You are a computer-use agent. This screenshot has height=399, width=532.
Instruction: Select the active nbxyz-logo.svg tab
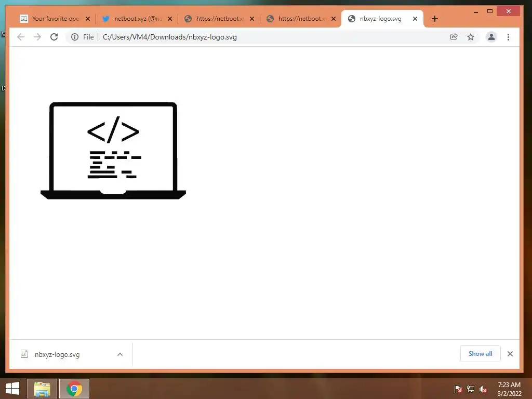(382, 19)
